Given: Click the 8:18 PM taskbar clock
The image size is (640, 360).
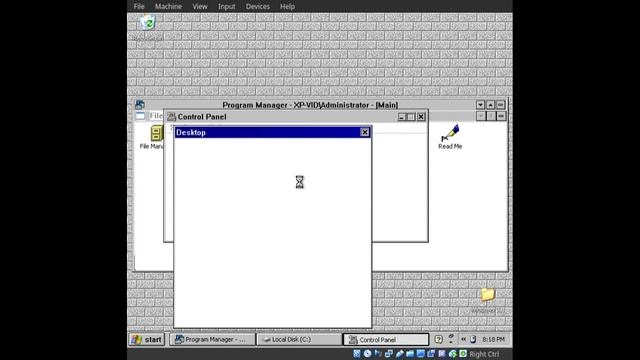Looking at the screenshot, I should click(x=493, y=339).
